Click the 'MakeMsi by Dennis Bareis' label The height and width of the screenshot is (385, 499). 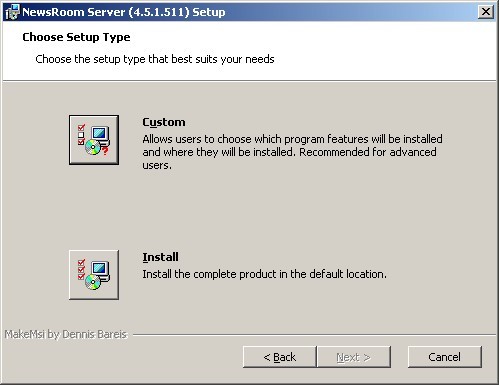tap(66, 334)
